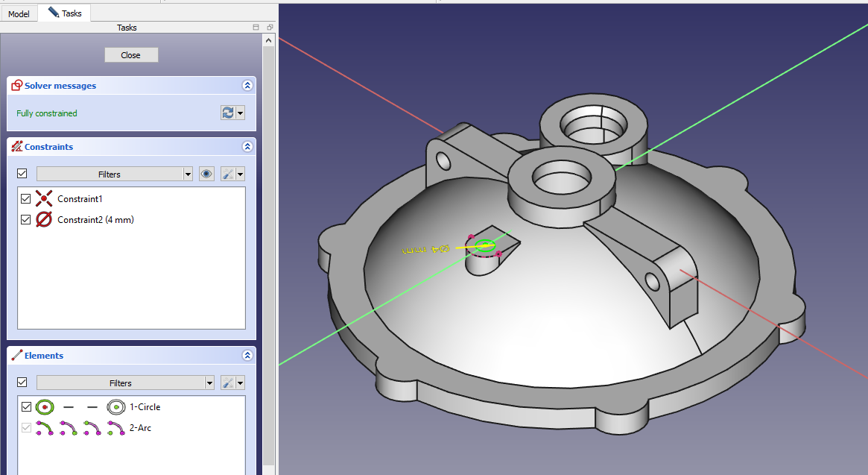Click the Tasks panel vertical scrollbar
Screen dimensions: 868x475
pyautogui.click(x=269, y=224)
